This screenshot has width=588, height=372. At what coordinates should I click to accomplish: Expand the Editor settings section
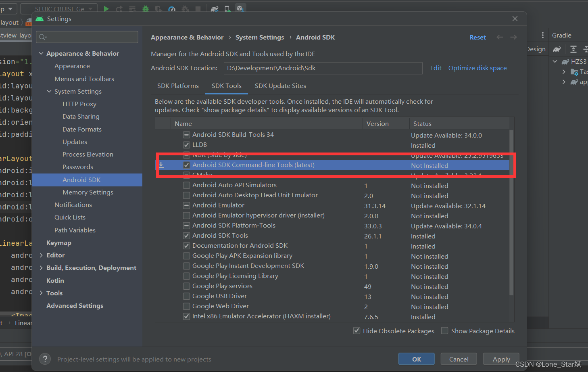pos(41,255)
